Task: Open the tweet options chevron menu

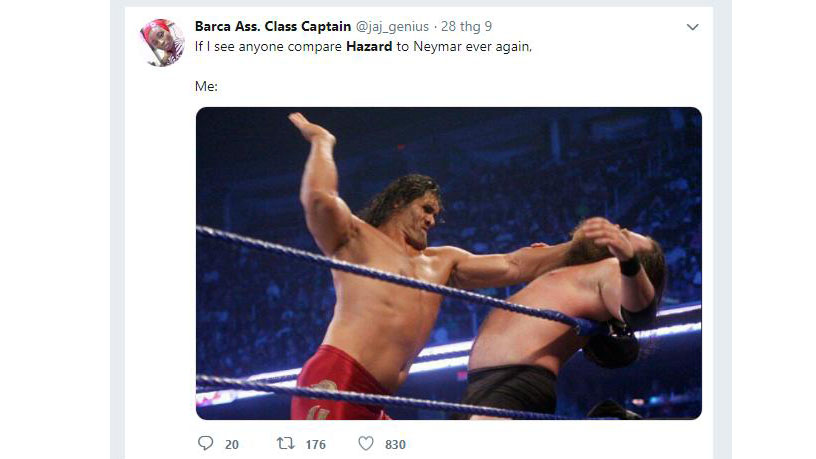Action: pyautogui.click(x=692, y=27)
